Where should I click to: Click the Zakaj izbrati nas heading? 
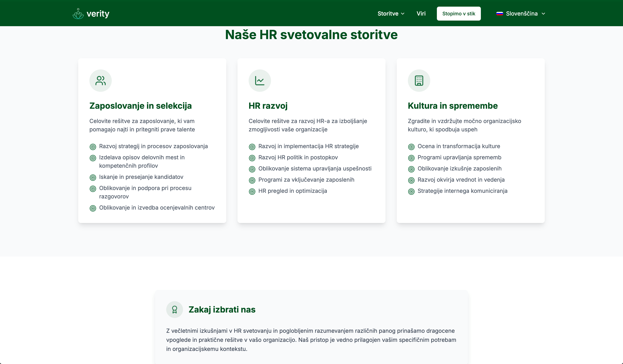222,310
